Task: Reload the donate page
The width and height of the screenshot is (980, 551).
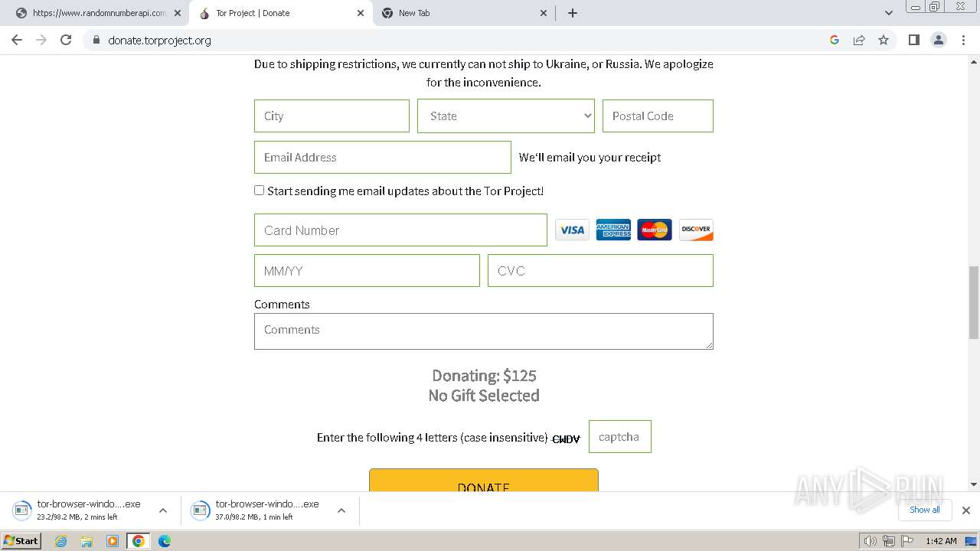Action: coord(66,40)
